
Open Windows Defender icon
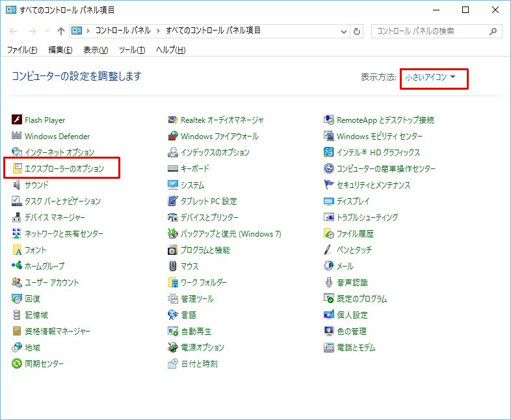pyautogui.click(x=17, y=136)
